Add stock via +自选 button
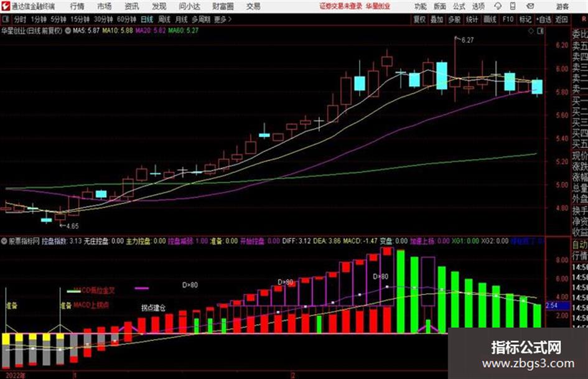588x379 pixels. pyautogui.click(x=543, y=19)
